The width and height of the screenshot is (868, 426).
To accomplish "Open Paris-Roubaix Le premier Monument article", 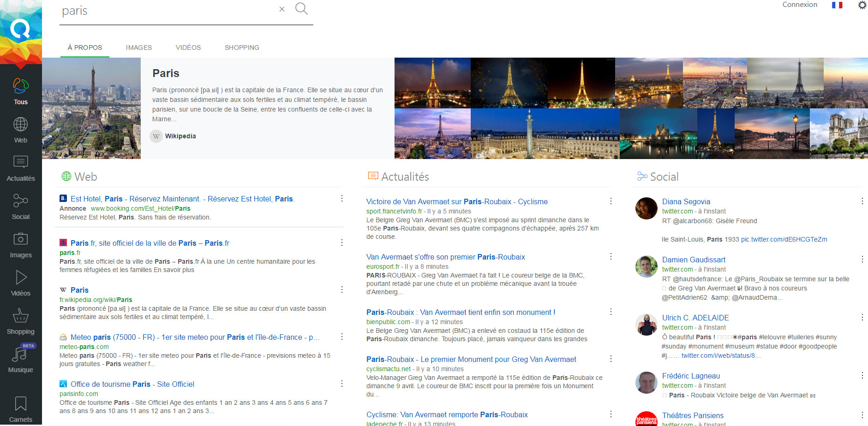I will [471, 359].
